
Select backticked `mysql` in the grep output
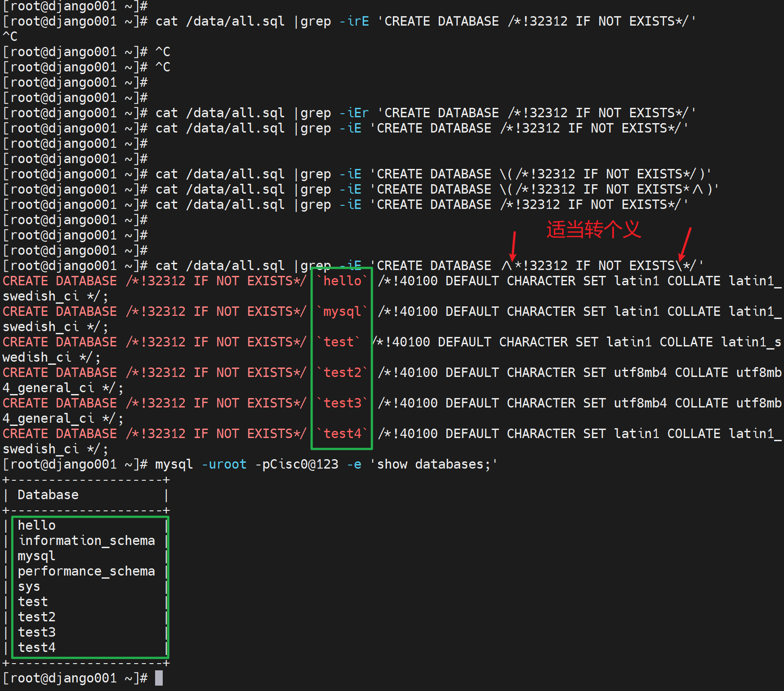coord(342,311)
